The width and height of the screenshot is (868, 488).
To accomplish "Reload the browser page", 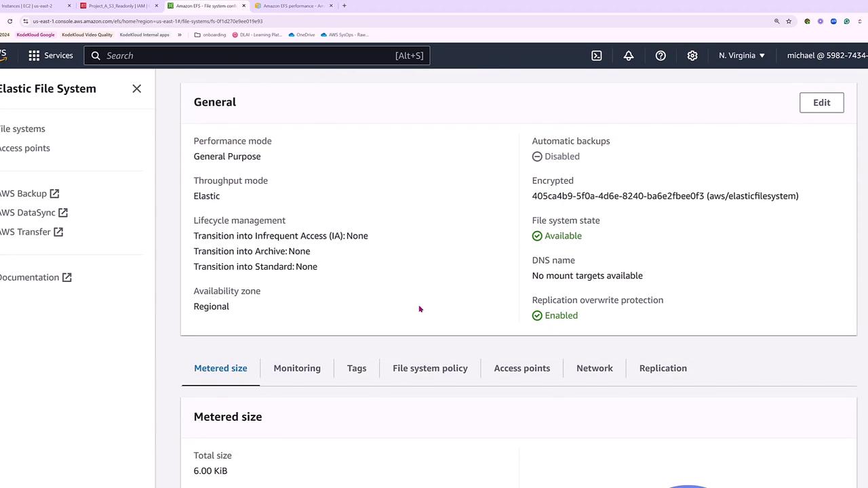I will 9,21.
